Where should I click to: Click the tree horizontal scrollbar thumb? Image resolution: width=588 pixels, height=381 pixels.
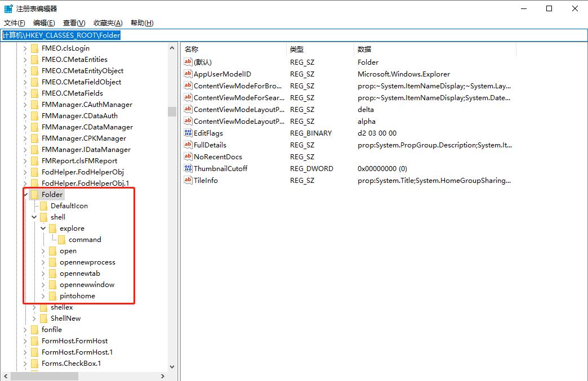(x=44, y=376)
